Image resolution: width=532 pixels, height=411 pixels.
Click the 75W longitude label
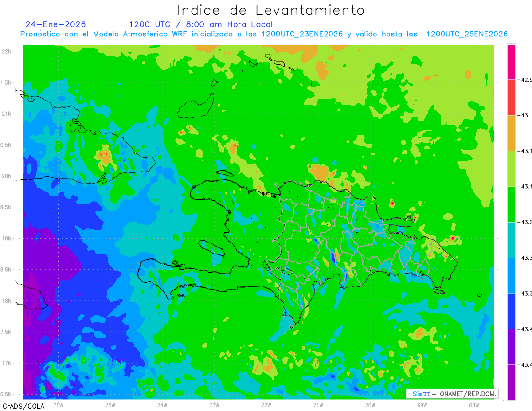tap(110, 405)
